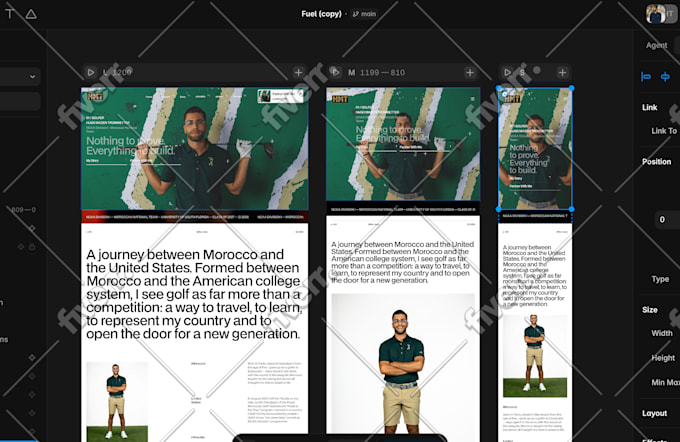680x442 pixels.
Task: Click the HMT logo in phone hero
Action: pos(512,99)
